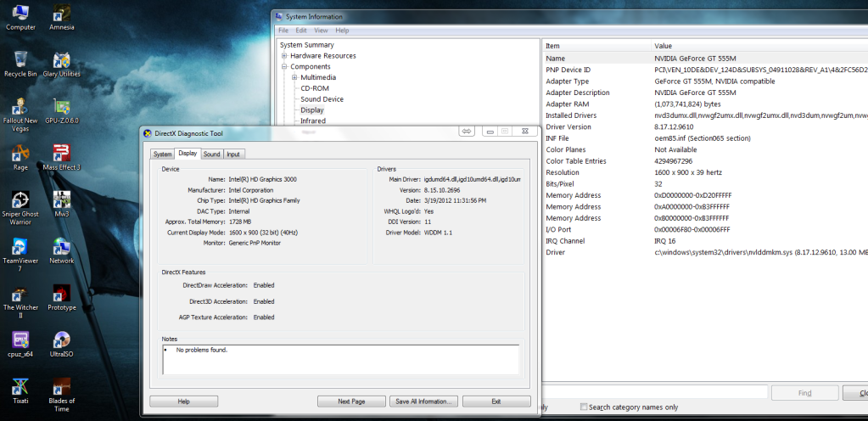Select the Adapter RAM row
868x421 pixels.
[x=705, y=104]
